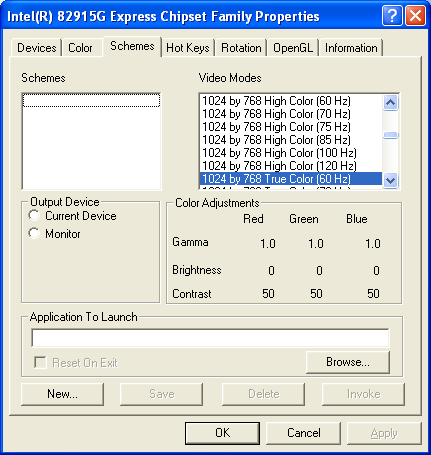The width and height of the screenshot is (431, 455).
Task: Click the Cancel button
Action: coord(303,433)
